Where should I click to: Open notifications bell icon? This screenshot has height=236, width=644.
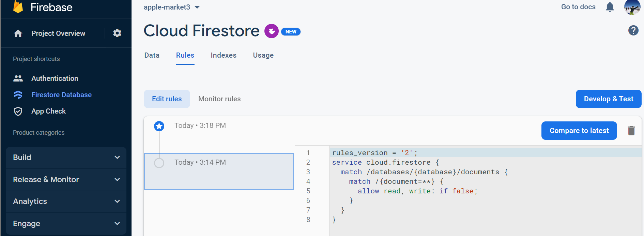pyautogui.click(x=610, y=7)
